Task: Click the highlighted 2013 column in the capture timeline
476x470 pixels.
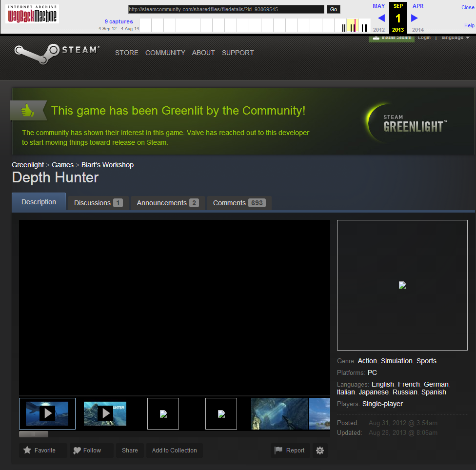Action: (352, 25)
